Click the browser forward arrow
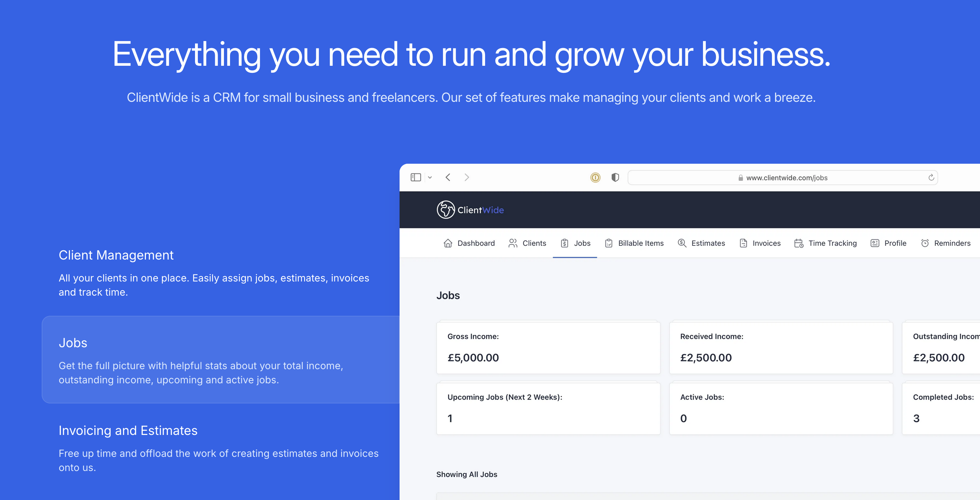Image resolution: width=980 pixels, height=500 pixels. pos(466,178)
